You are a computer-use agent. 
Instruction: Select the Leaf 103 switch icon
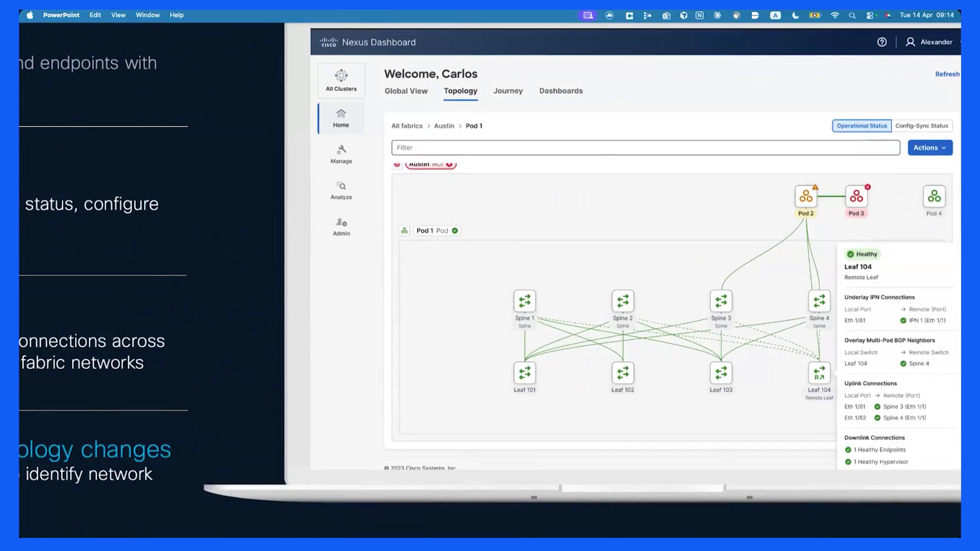(x=721, y=373)
